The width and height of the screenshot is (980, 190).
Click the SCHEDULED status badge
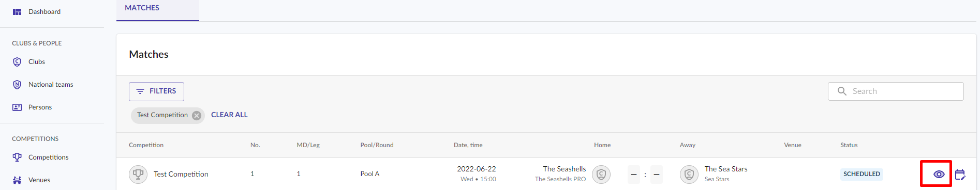click(x=862, y=174)
